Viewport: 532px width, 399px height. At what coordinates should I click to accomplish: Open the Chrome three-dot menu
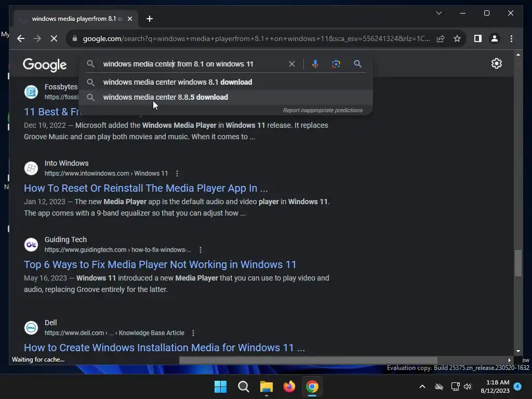click(x=511, y=38)
